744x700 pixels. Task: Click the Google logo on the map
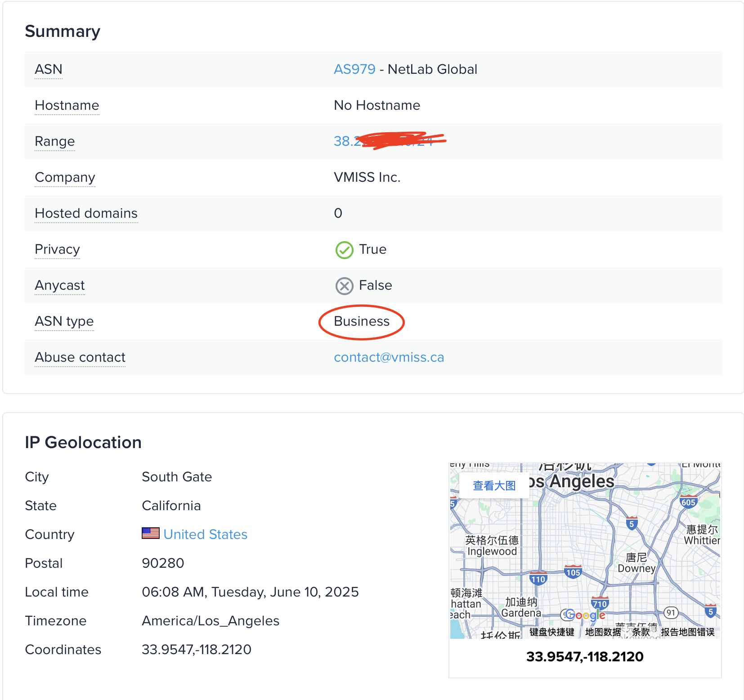click(585, 615)
